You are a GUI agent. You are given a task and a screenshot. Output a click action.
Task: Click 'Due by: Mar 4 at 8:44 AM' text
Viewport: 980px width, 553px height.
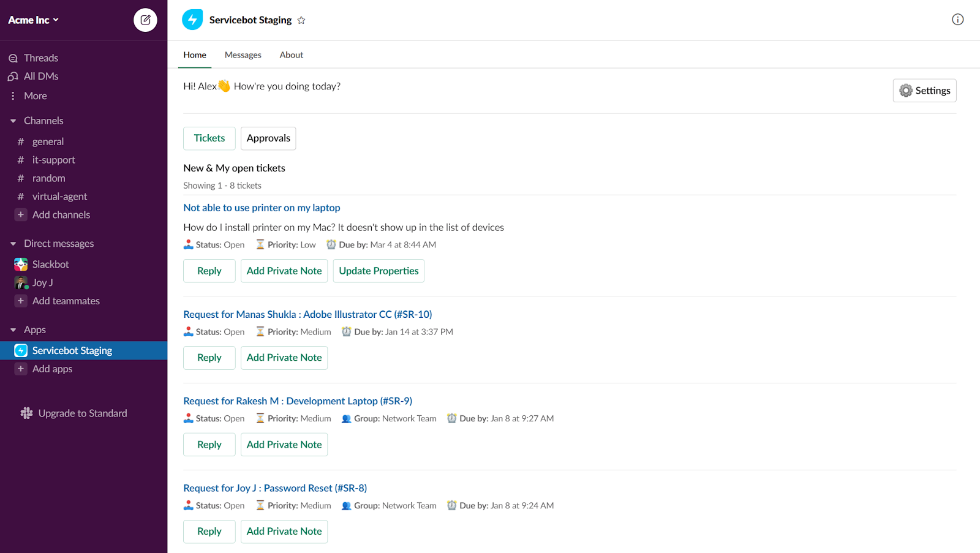pyautogui.click(x=388, y=245)
